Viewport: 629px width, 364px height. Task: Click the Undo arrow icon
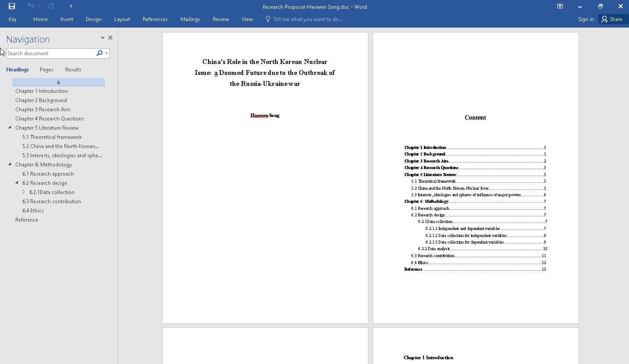point(30,6)
